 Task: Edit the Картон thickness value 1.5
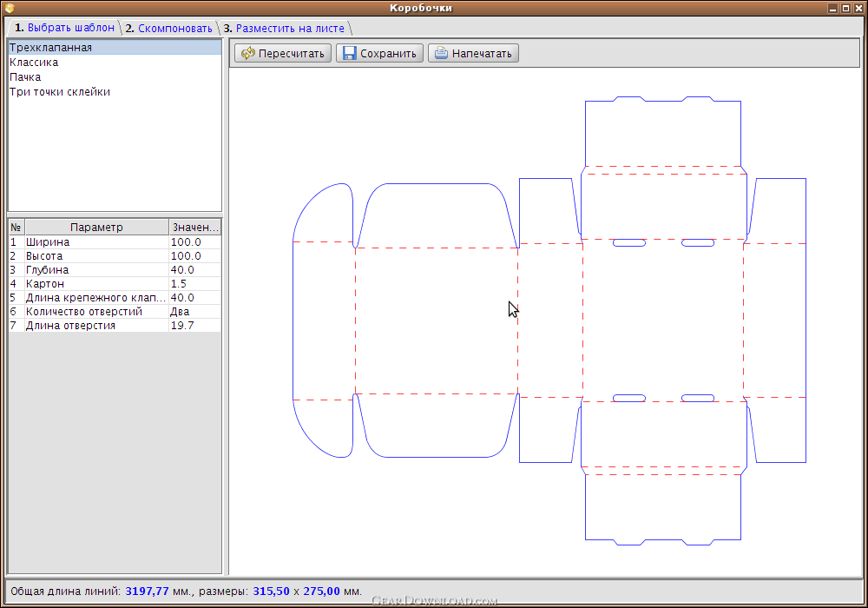pyautogui.click(x=194, y=283)
